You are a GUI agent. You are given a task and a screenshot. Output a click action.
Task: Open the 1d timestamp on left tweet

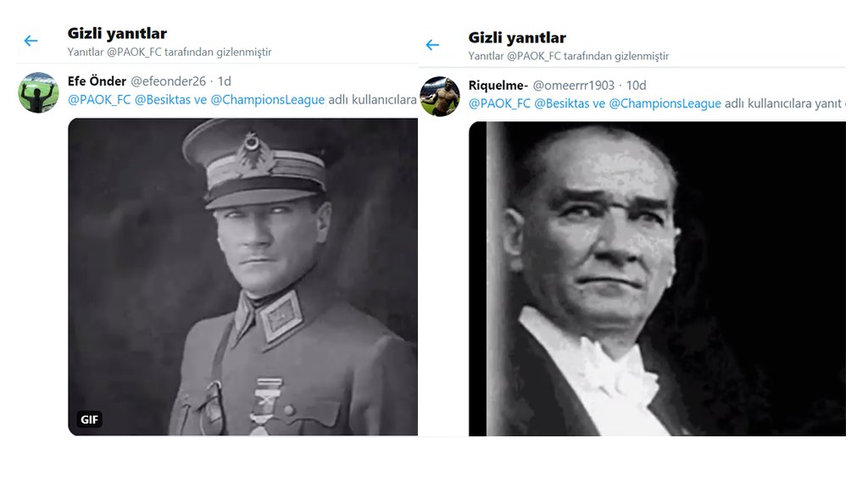coord(224,81)
